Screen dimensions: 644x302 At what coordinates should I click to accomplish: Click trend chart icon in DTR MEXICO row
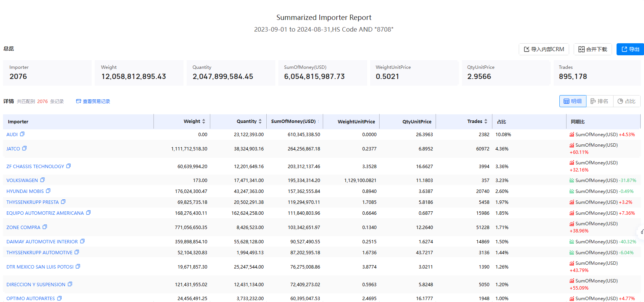[x=572, y=263]
